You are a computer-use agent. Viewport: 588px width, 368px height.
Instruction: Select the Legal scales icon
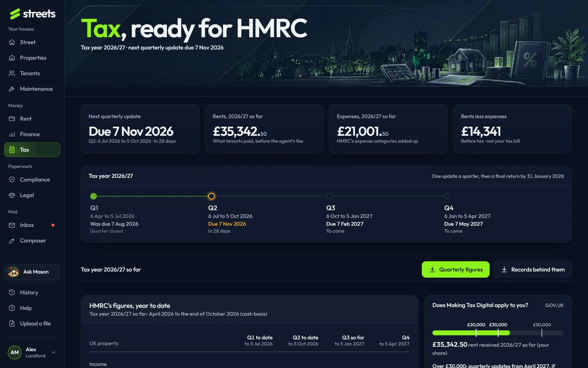(12, 195)
